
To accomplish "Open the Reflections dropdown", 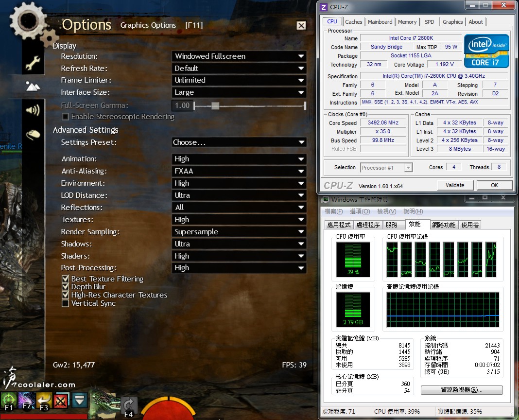I will click(239, 208).
